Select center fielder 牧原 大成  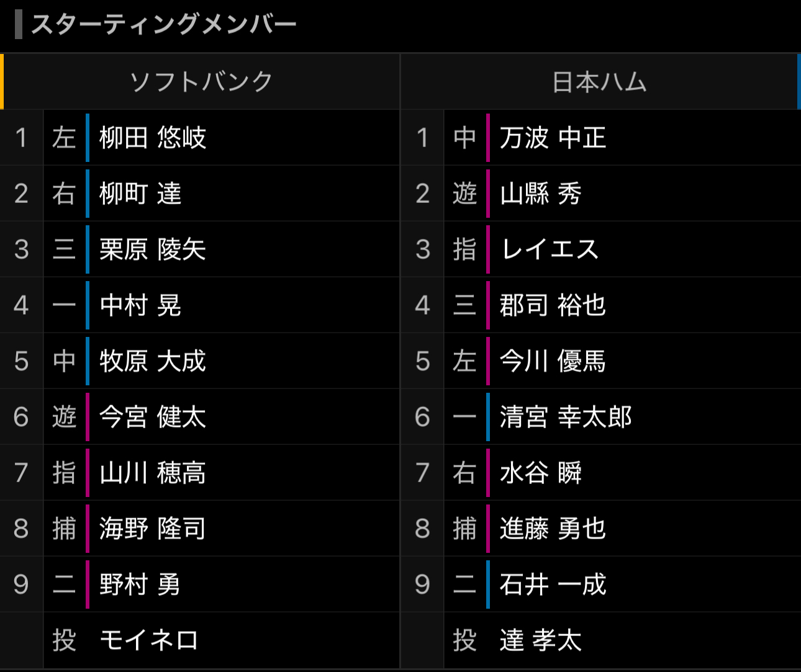pyautogui.click(x=153, y=361)
